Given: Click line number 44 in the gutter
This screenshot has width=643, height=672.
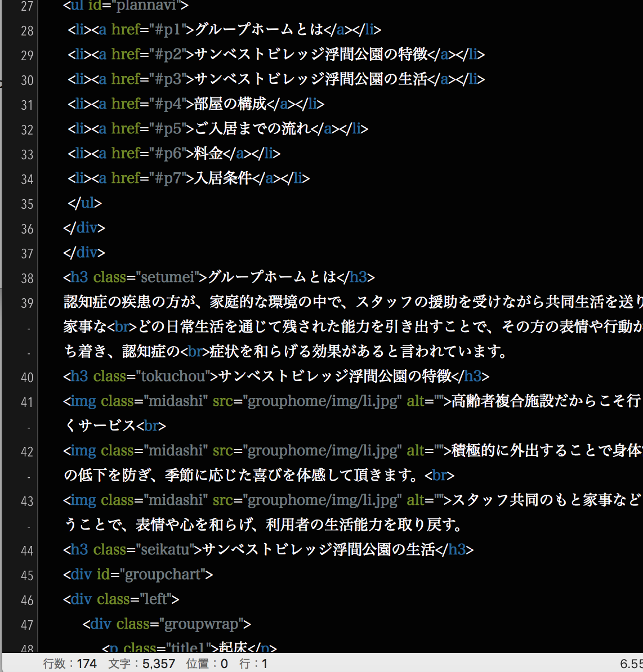Looking at the screenshot, I should (27, 551).
